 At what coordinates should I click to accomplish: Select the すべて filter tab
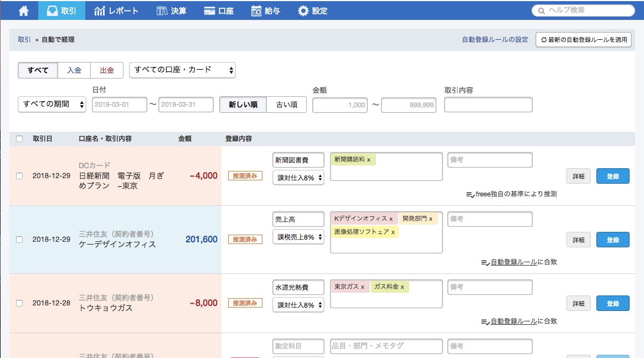(x=38, y=70)
